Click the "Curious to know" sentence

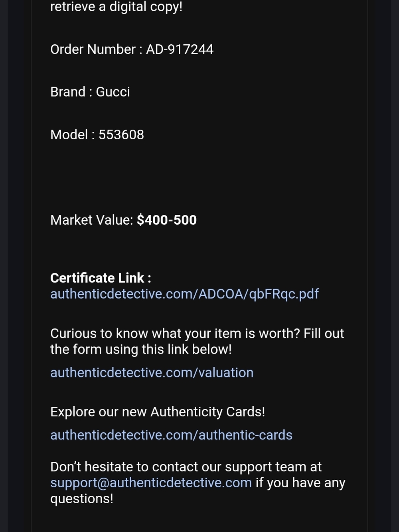click(x=197, y=334)
